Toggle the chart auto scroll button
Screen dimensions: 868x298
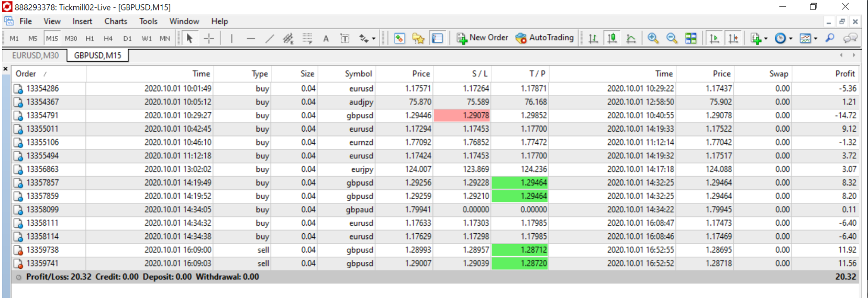point(714,38)
